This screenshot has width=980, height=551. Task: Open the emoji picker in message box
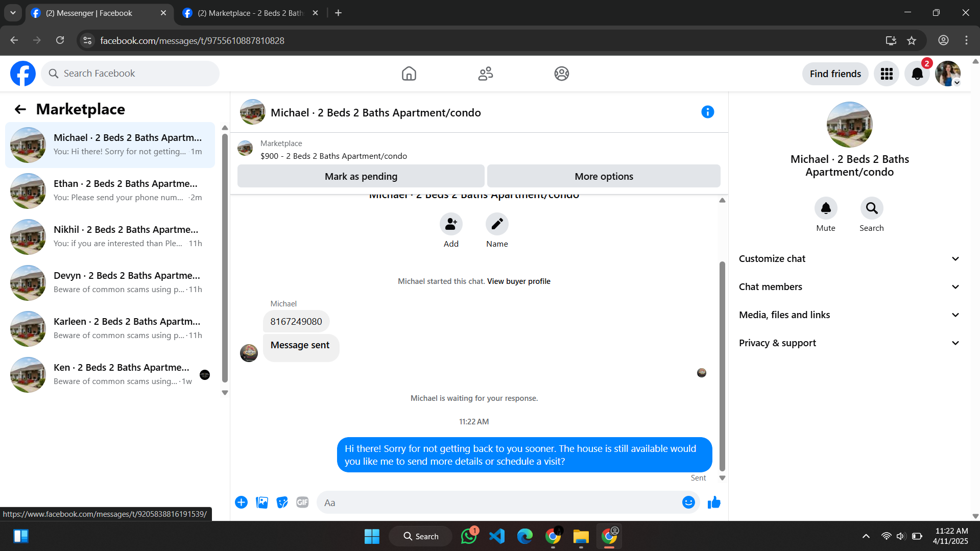click(688, 502)
